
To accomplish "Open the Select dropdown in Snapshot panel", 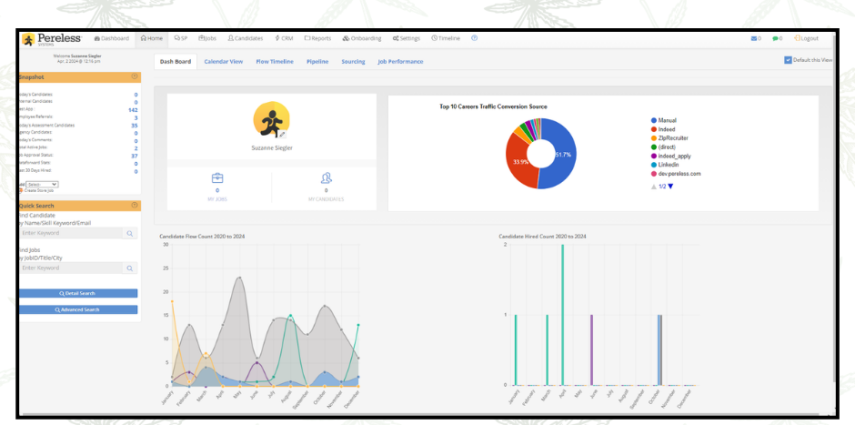I will pyautogui.click(x=42, y=184).
